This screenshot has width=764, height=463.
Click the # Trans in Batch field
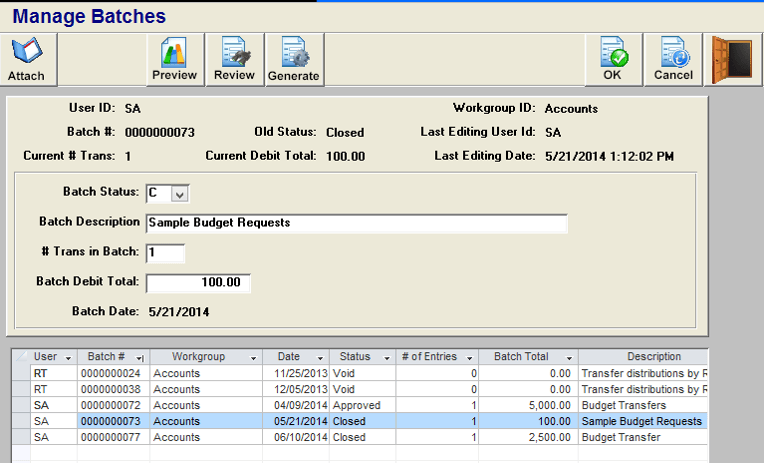click(x=165, y=253)
